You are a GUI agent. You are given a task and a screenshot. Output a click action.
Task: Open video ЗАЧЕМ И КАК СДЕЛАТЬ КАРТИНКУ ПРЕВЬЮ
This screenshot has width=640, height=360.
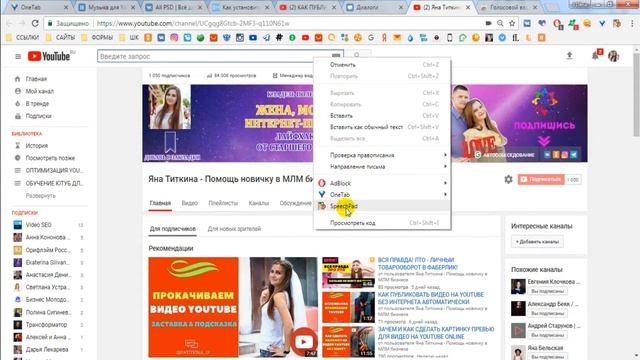pos(436,333)
